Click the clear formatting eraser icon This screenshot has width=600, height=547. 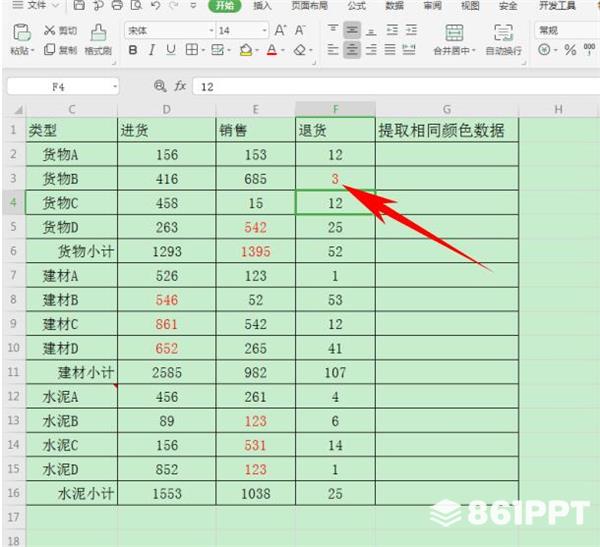coord(300,50)
